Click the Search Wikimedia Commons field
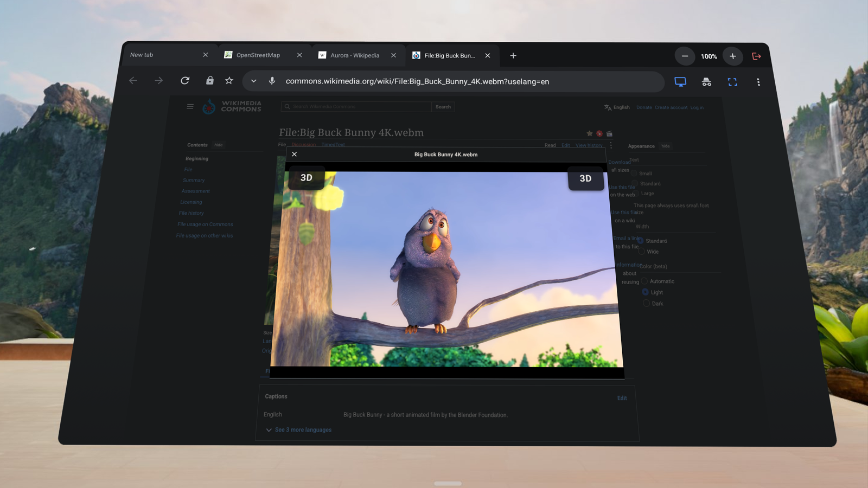Image resolution: width=868 pixels, height=488 pixels. (x=356, y=107)
